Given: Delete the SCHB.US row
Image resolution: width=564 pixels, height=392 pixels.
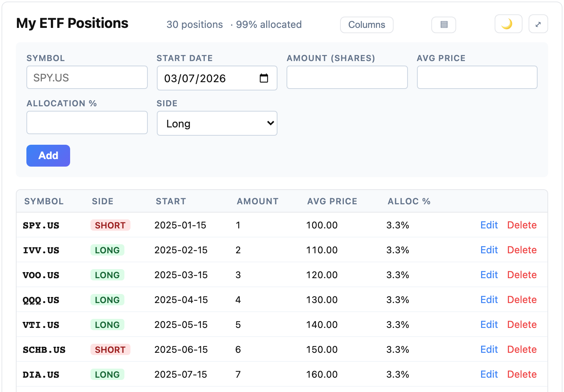Looking at the screenshot, I should click(x=522, y=349).
